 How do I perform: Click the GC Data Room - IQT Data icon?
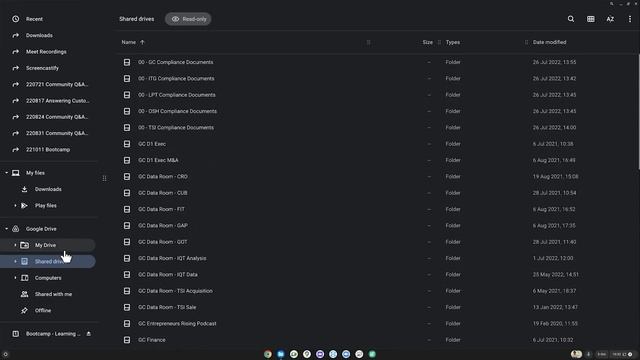(127, 274)
